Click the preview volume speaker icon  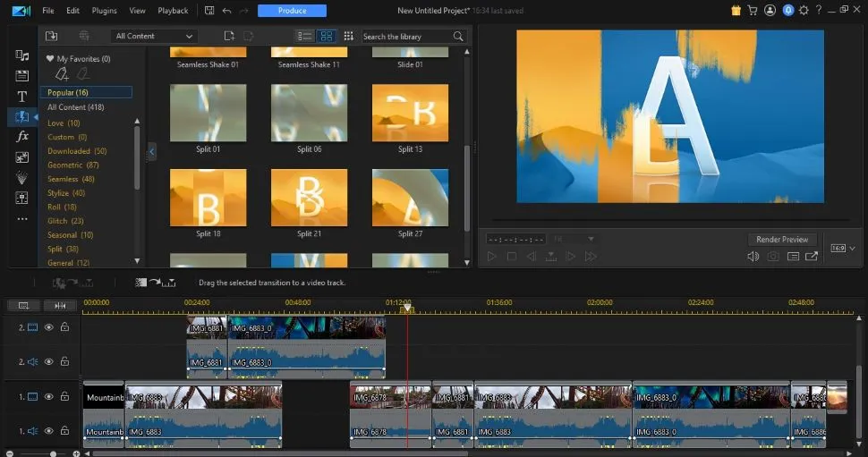click(x=753, y=257)
